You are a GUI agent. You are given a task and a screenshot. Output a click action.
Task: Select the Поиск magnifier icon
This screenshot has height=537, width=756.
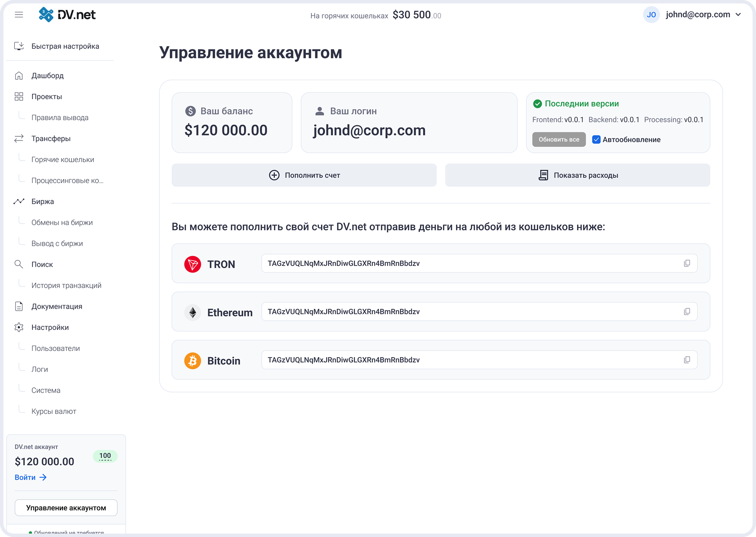click(19, 264)
